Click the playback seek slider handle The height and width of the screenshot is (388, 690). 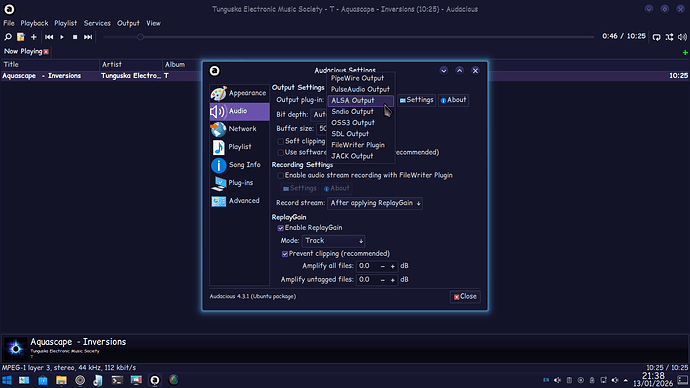[x=140, y=37]
